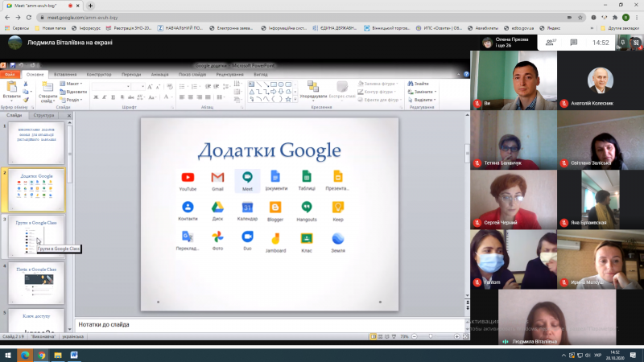Open Заливка фігури dropdown

[378, 84]
